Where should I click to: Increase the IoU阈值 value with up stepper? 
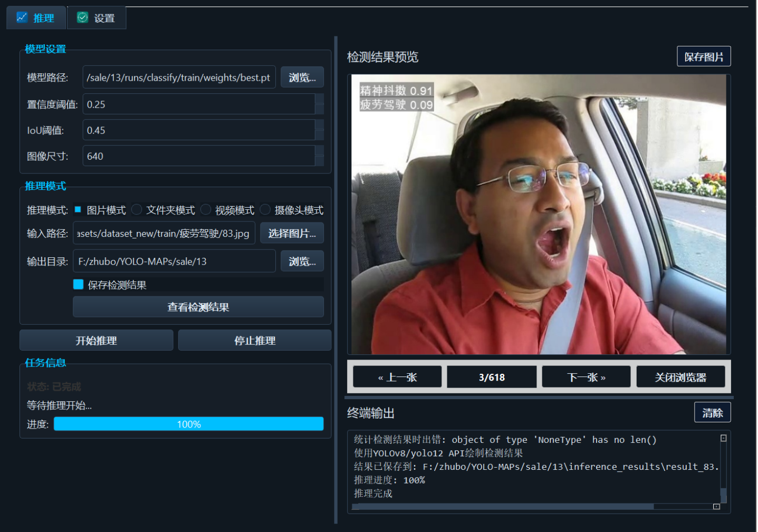tap(319, 125)
